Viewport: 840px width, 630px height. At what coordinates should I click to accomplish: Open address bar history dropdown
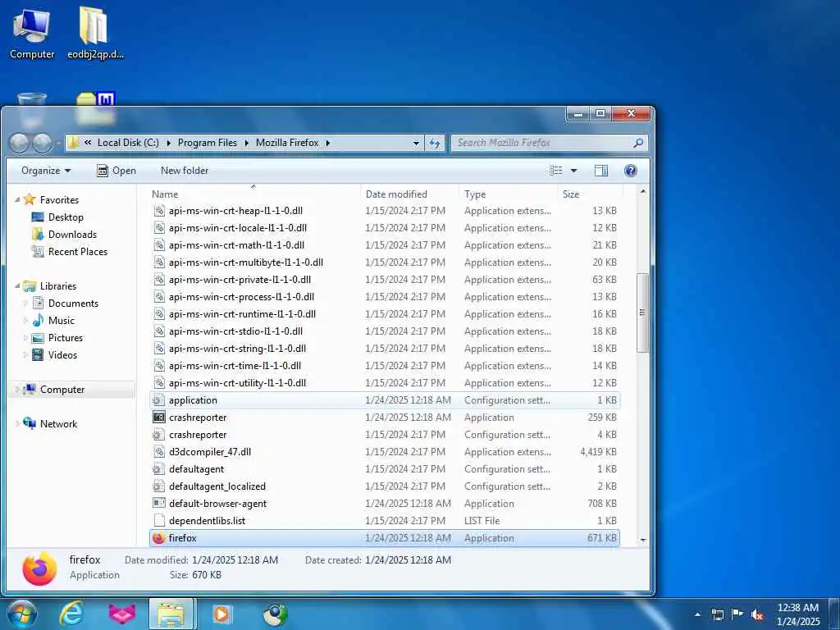(x=416, y=143)
